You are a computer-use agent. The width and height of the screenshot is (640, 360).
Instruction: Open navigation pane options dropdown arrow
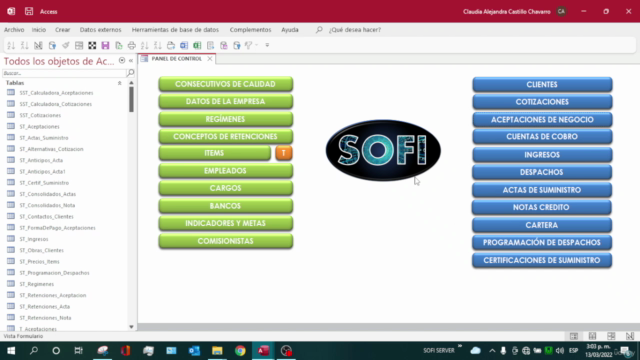[122, 60]
